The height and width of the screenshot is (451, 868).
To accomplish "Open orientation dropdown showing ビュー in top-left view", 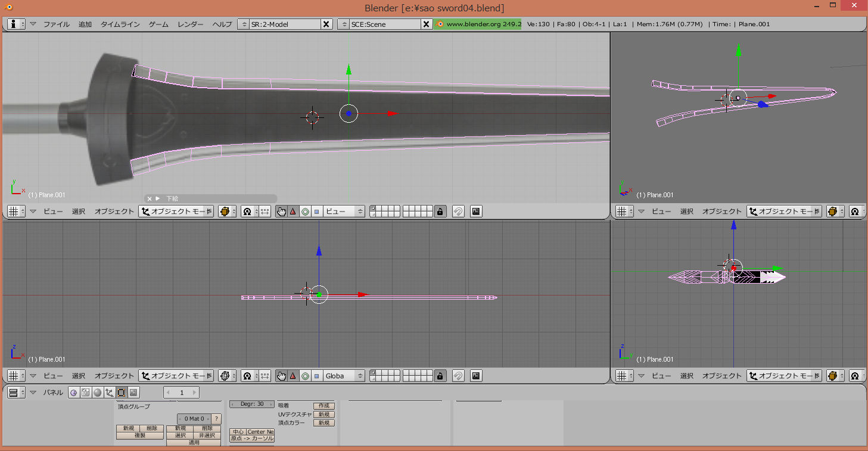I will coord(344,211).
